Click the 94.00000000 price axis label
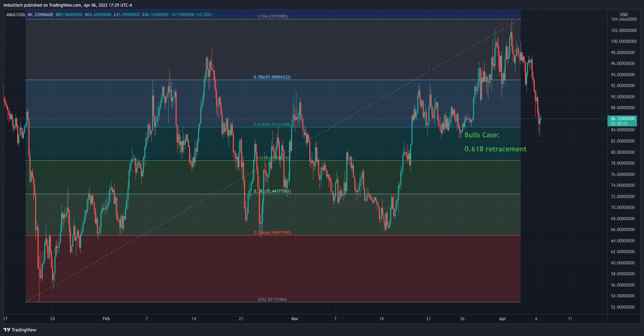The height and width of the screenshot is (336, 644). (624, 75)
